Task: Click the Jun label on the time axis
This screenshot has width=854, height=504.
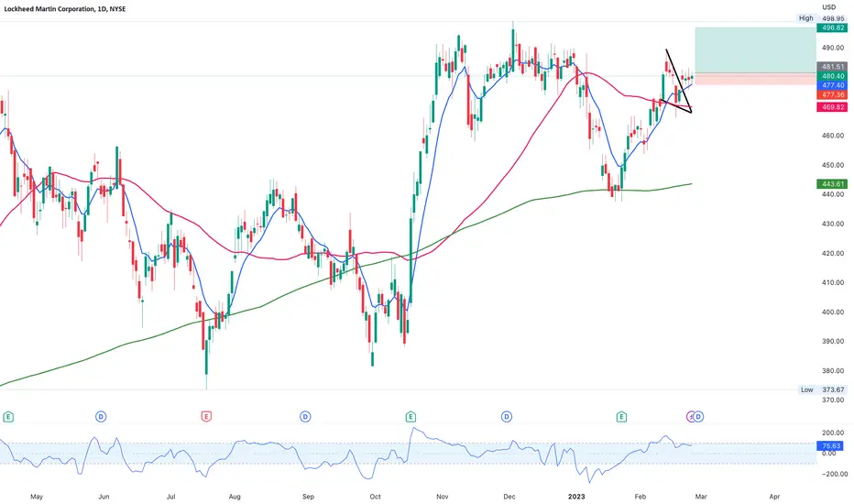Action: 104,497
